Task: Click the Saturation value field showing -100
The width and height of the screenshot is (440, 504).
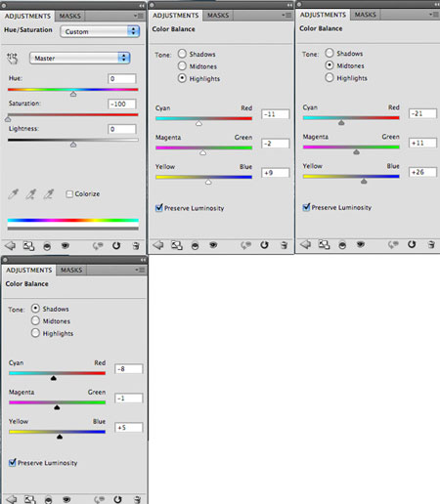Action: [x=122, y=104]
